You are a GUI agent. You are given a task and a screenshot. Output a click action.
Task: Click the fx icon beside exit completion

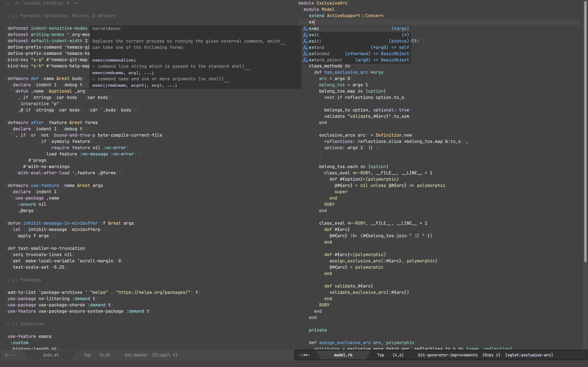305,35
